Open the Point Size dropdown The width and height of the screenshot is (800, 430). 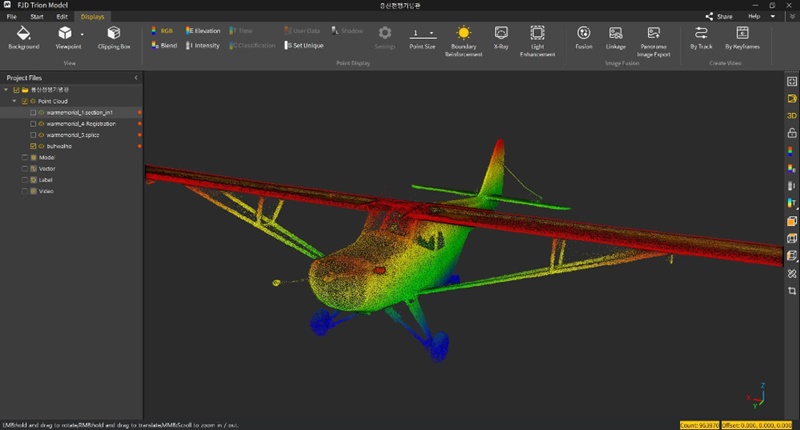click(x=432, y=33)
